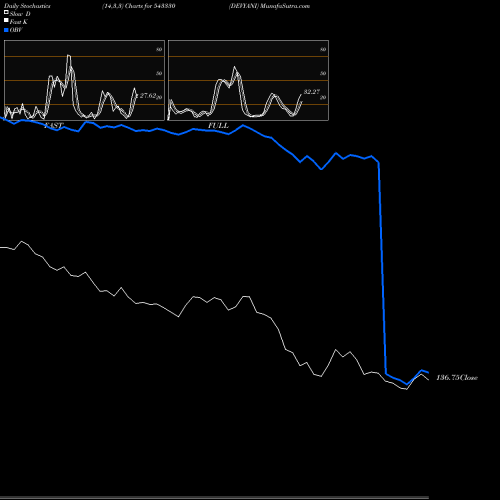Click the 'OBV' legend label
The image size is (500, 500).
click(16, 30)
